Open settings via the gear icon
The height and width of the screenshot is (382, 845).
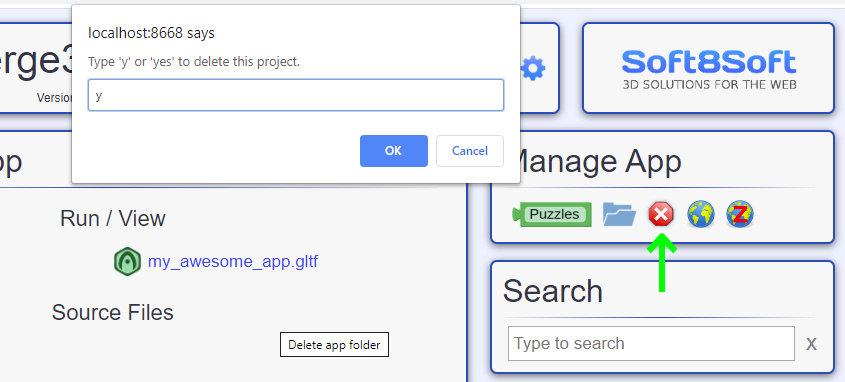(x=533, y=68)
